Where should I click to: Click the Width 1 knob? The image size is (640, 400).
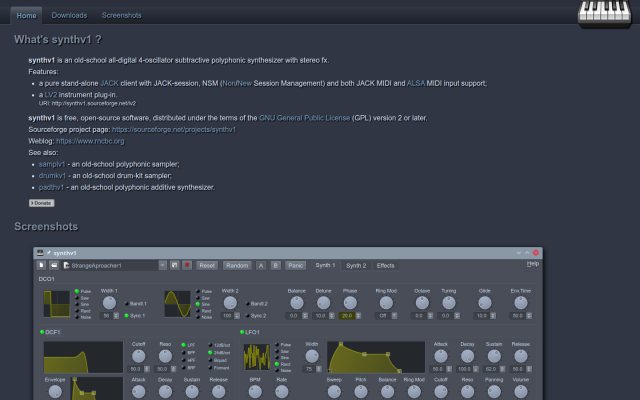pos(109,303)
